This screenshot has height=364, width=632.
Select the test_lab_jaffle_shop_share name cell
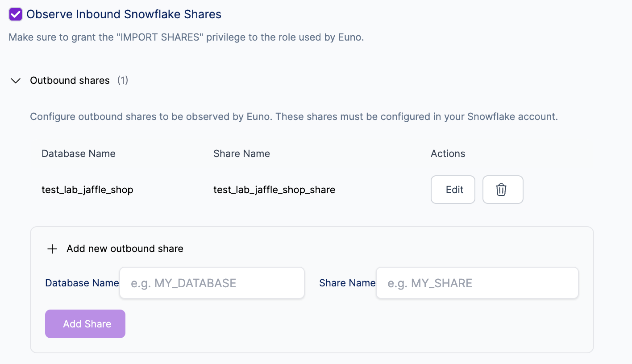274,190
